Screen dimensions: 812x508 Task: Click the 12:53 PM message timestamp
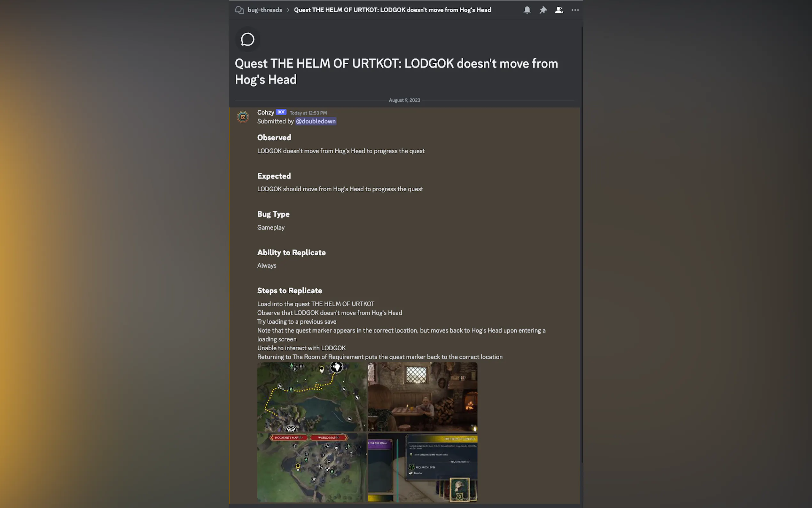point(308,113)
